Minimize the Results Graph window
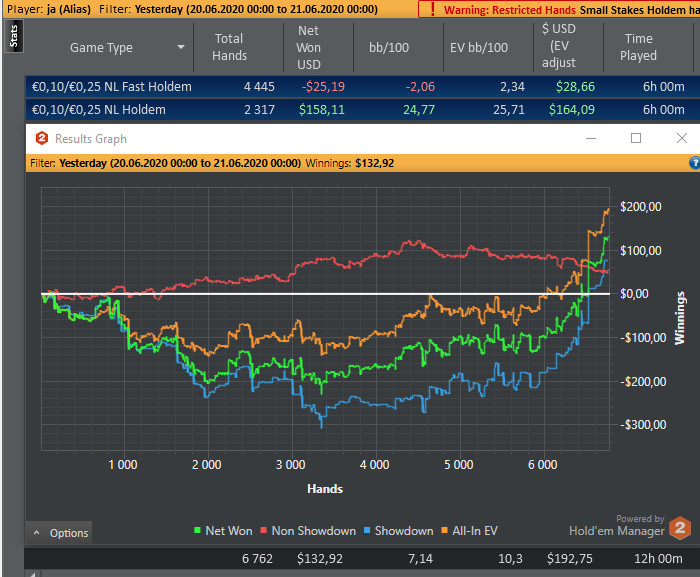 591,138
